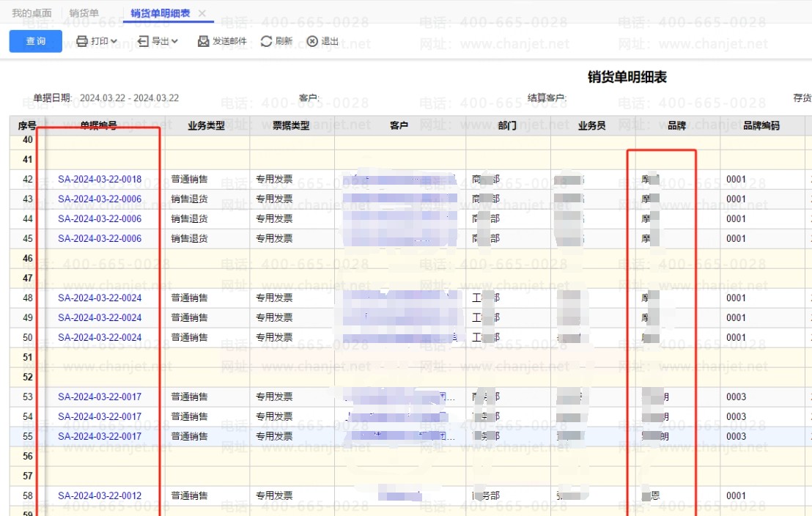
Task: Click brand code 0001 in row 42
Action: pyautogui.click(x=736, y=180)
